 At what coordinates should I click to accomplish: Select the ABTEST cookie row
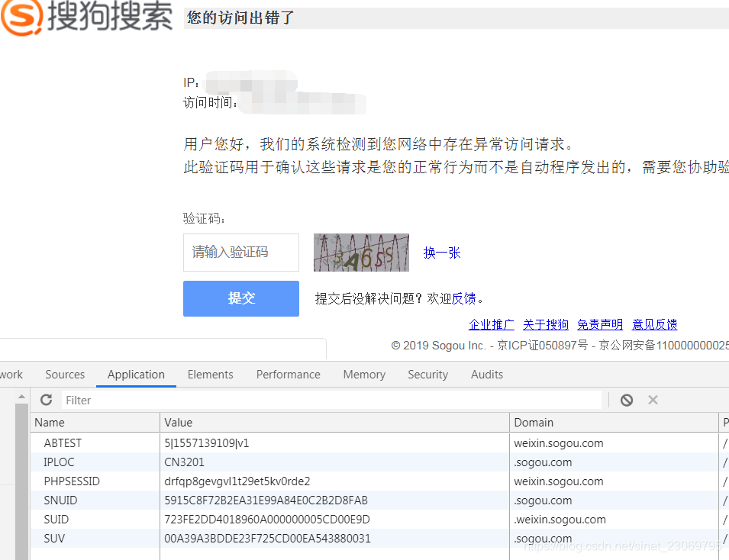pos(379,443)
